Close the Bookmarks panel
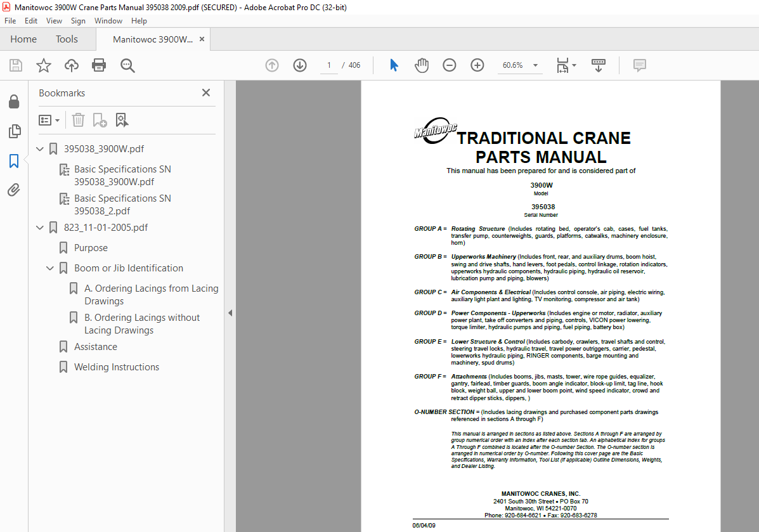Image resolution: width=759 pixels, height=532 pixels. (205, 93)
